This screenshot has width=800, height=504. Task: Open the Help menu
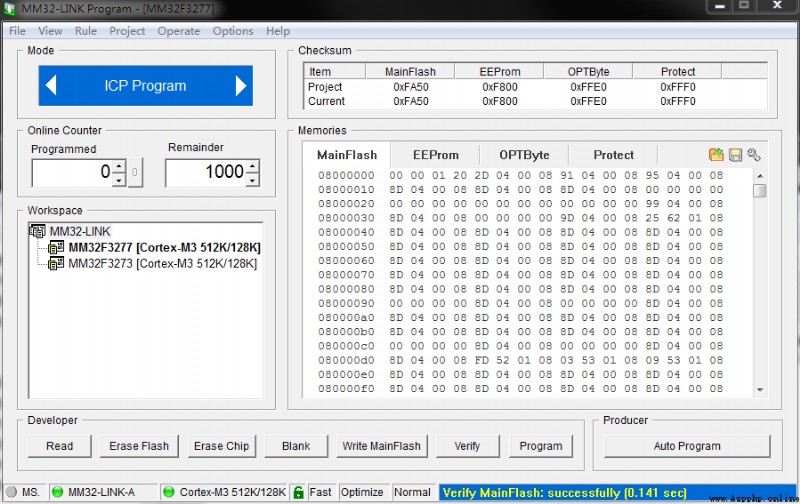tap(278, 31)
